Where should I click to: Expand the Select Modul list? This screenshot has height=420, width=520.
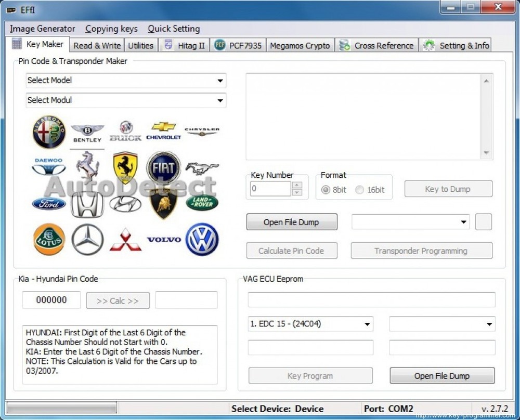220,100
